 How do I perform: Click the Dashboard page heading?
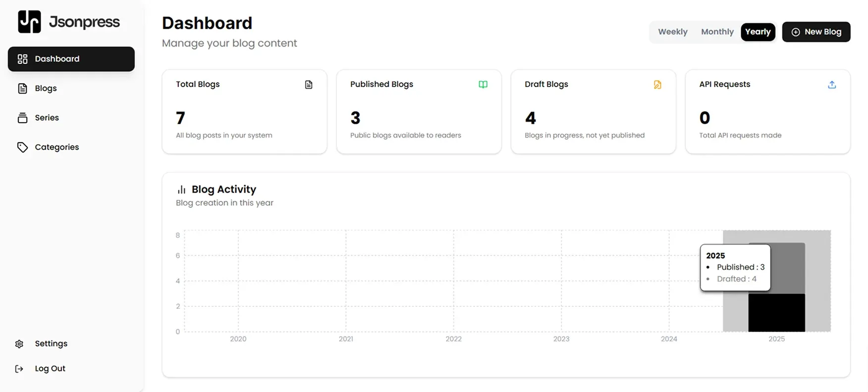[x=207, y=23]
